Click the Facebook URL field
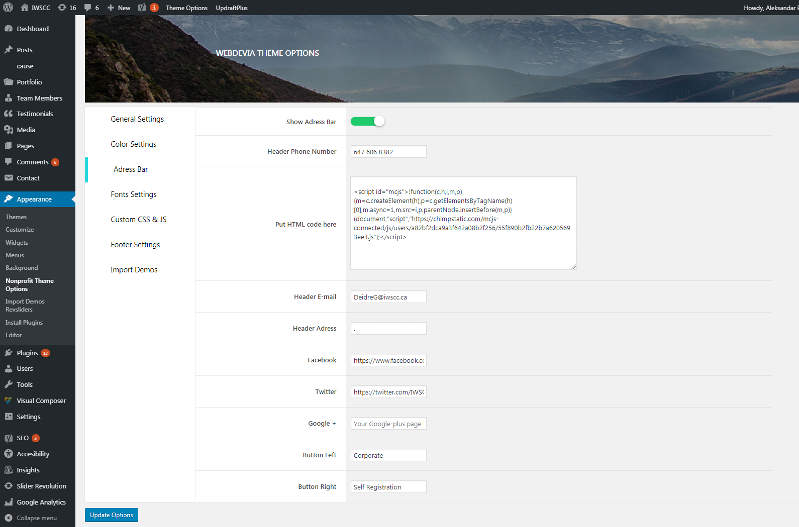The image size is (799, 527). pos(388,360)
